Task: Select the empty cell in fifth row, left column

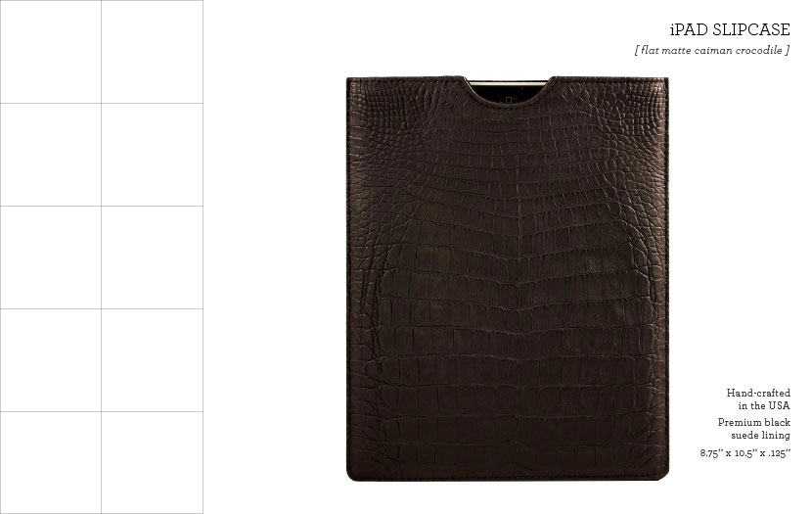Action: [50, 463]
